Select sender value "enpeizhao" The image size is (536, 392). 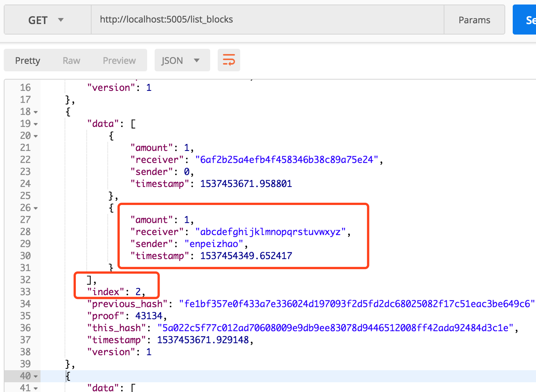[214, 244]
